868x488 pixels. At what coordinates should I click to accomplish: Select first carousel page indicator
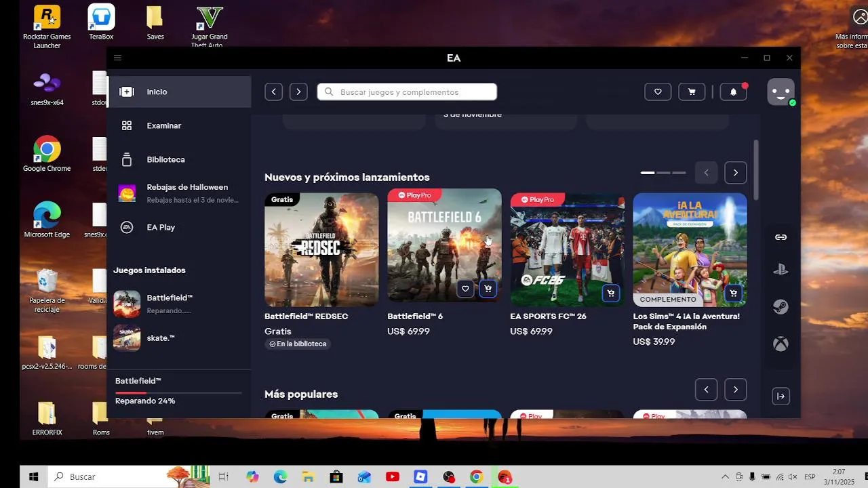pyautogui.click(x=648, y=173)
